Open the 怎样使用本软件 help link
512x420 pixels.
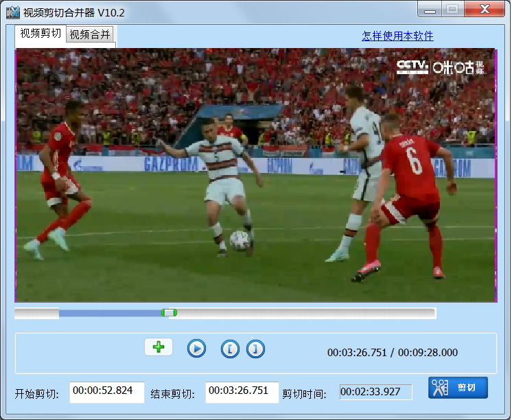(x=397, y=36)
